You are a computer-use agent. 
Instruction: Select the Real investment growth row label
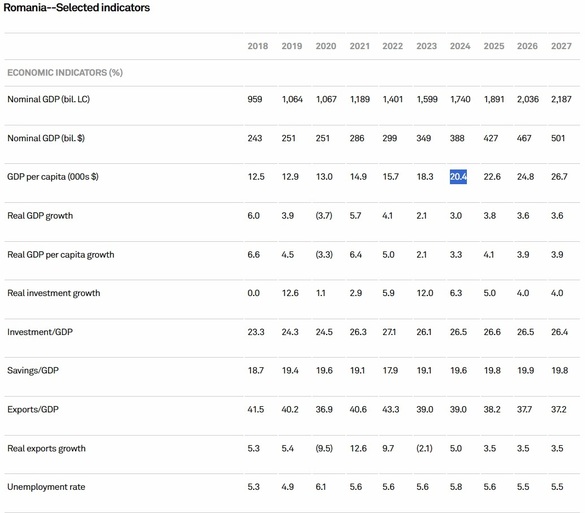coord(54,293)
